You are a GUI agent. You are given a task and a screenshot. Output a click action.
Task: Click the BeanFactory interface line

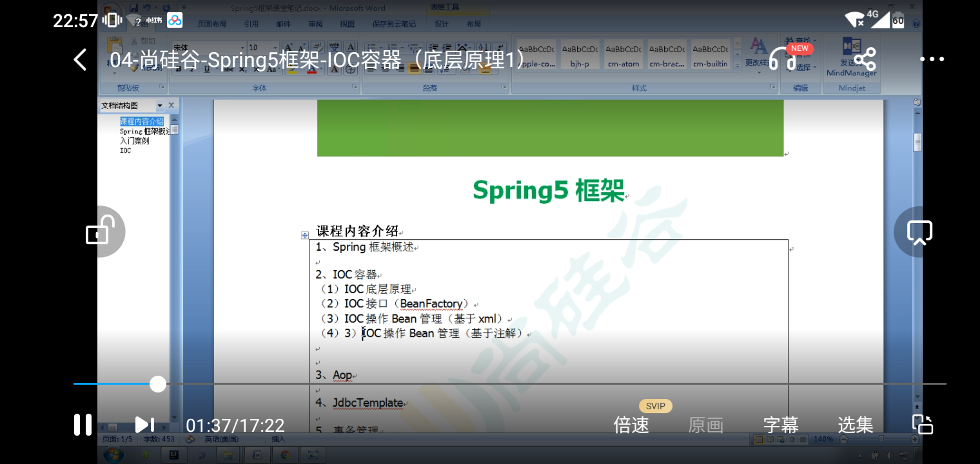tap(395, 304)
